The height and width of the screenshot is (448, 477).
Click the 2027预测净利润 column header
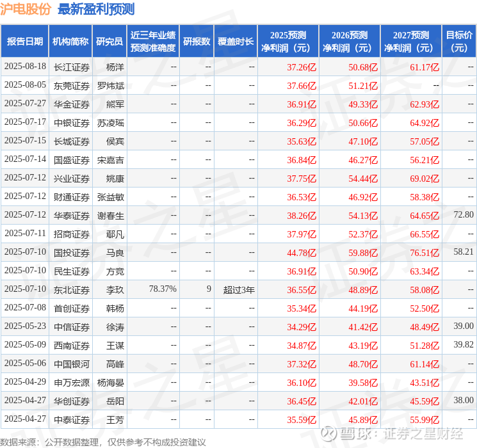411,41
